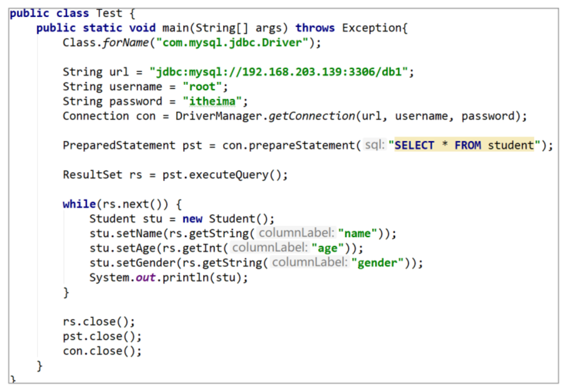Click the JDBC URL string with 192.168.203.139
The height and width of the screenshot is (392, 568).
(x=279, y=72)
